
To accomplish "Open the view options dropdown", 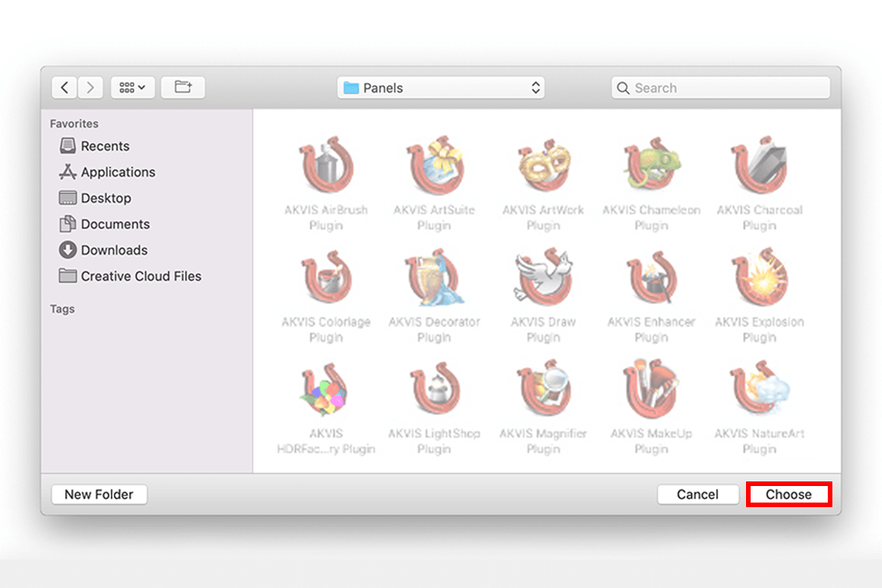I will click(132, 86).
